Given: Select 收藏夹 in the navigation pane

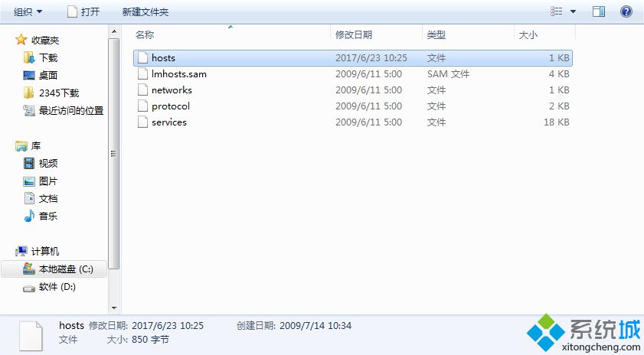Looking at the screenshot, I should (x=45, y=41).
